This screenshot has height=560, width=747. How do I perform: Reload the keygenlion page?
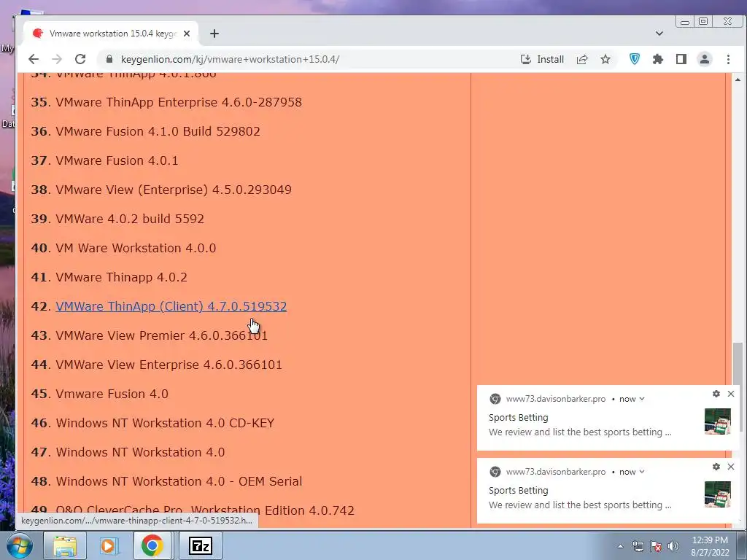point(80,59)
